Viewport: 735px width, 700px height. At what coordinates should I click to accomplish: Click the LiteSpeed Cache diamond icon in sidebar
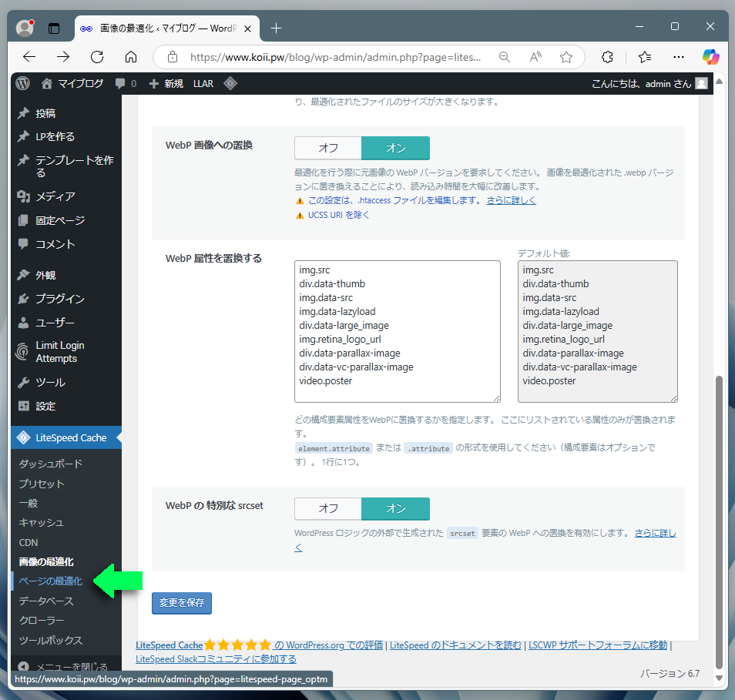tap(23, 437)
